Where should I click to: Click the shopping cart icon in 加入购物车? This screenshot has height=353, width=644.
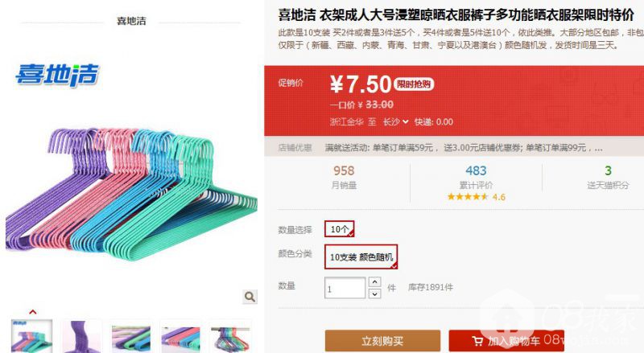tap(477, 341)
